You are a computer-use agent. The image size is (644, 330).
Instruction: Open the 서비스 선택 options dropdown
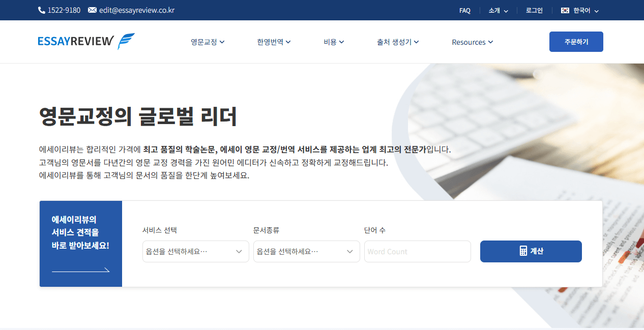pyautogui.click(x=195, y=251)
